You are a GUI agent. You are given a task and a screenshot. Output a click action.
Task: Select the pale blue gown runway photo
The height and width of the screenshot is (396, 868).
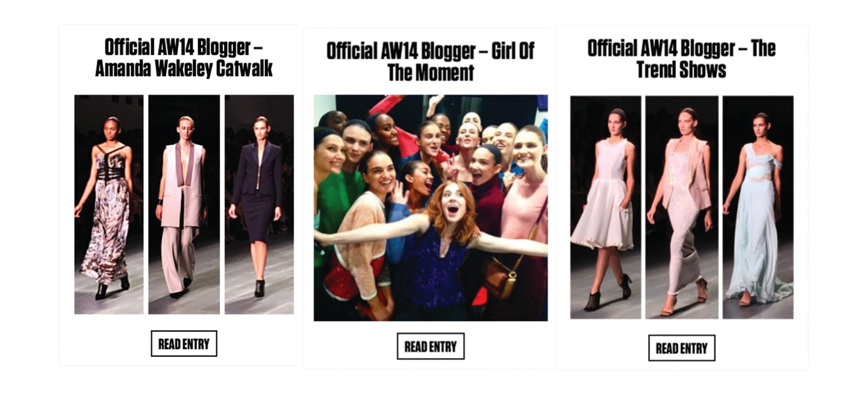tap(758, 207)
